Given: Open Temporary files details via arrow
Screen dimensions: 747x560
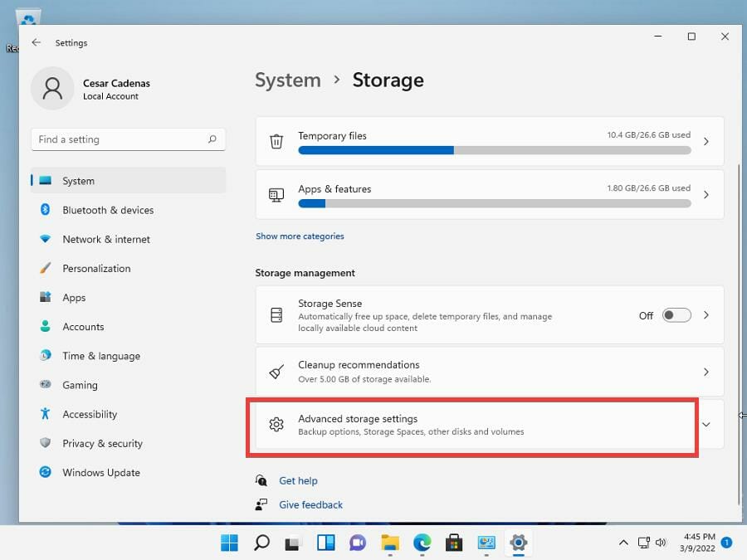Looking at the screenshot, I should [x=705, y=142].
